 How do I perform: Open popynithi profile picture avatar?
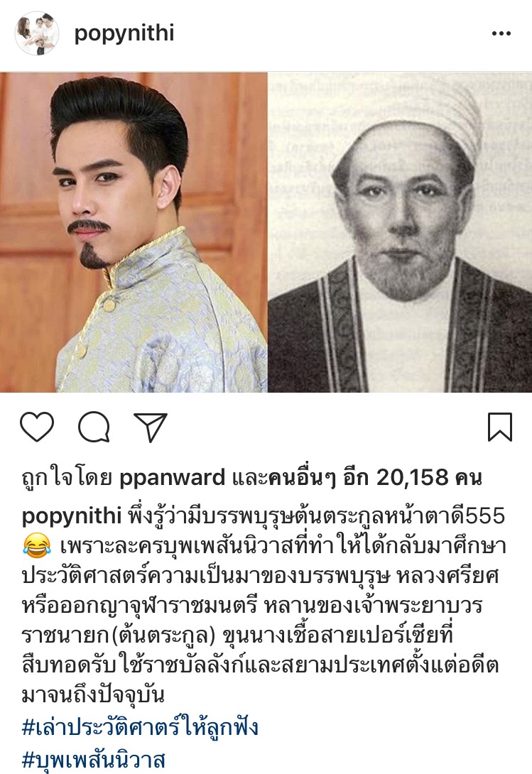click(37, 33)
